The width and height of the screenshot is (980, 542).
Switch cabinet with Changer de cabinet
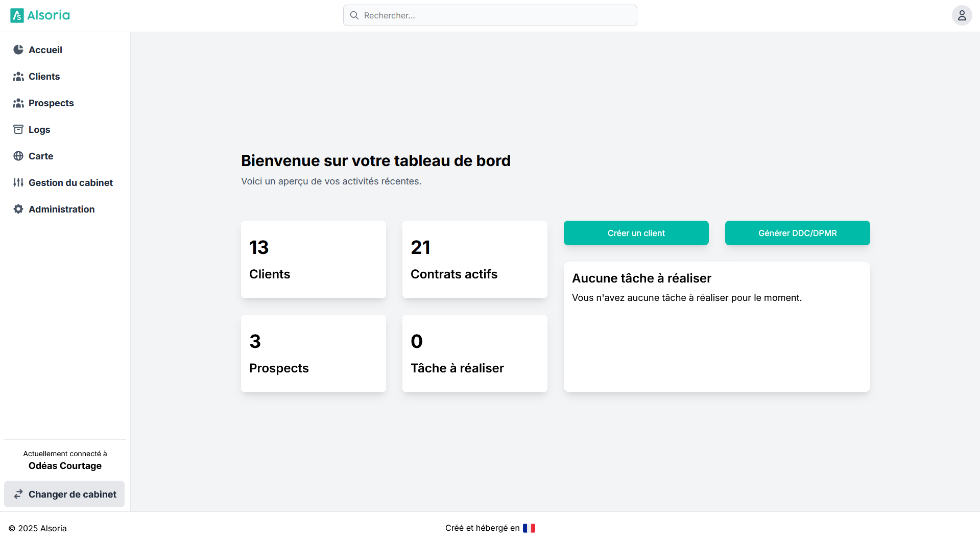[x=64, y=494]
